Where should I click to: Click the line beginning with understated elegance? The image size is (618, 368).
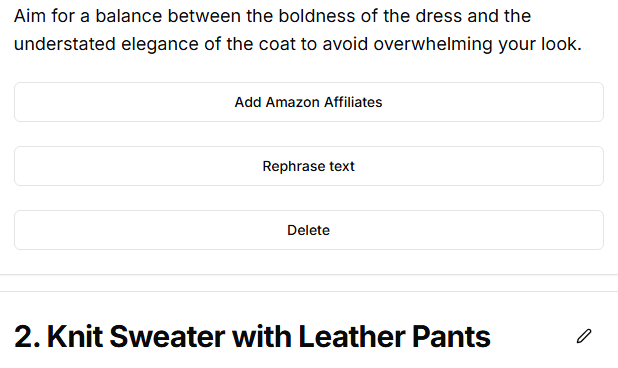pyautogui.click(x=298, y=44)
